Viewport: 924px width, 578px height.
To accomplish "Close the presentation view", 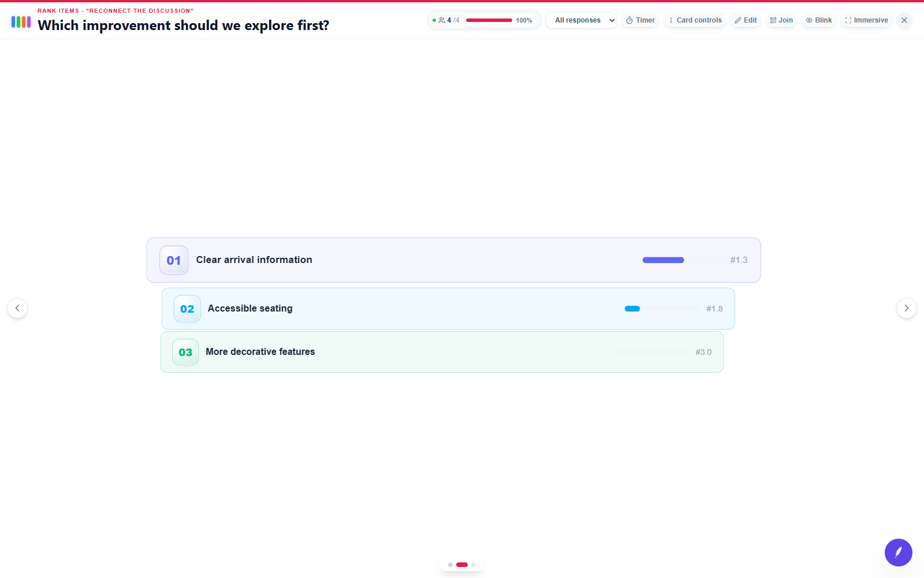I will (904, 20).
